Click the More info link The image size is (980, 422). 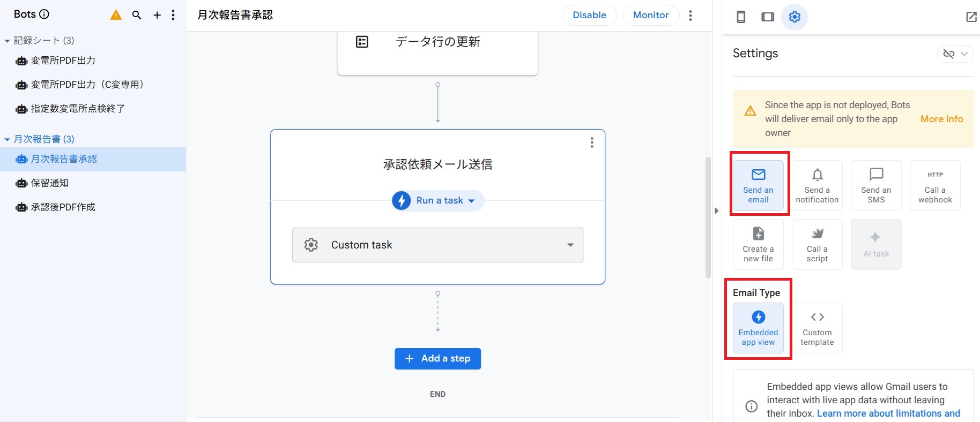pyautogui.click(x=941, y=119)
